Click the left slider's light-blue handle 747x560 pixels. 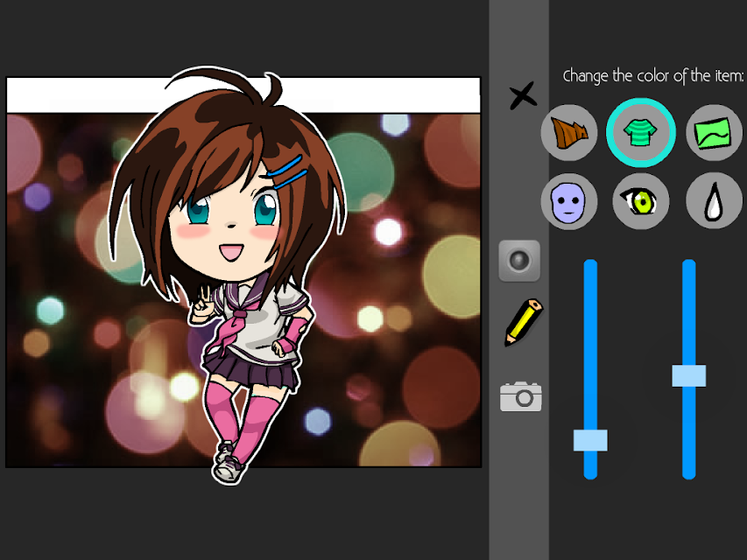590,440
